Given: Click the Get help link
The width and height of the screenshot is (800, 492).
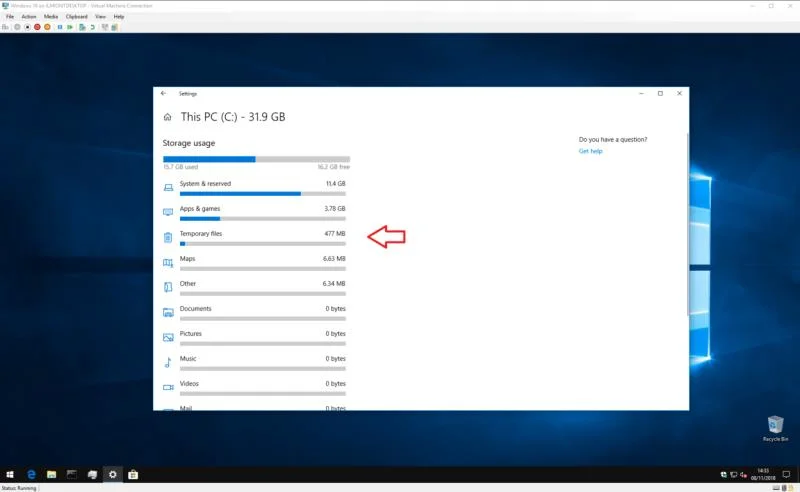Looking at the screenshot, I should pos(590,151).
